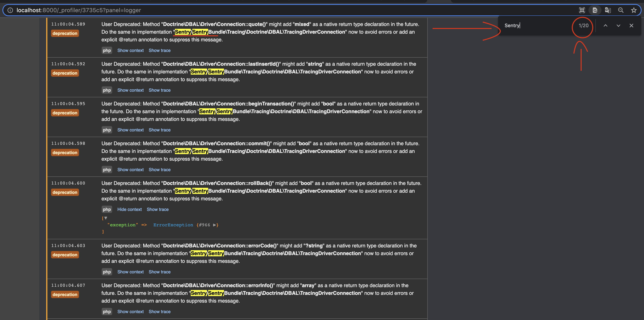Image resolution: width=644 pixels, height=320 pixels.
Task: Go to previous find match with up arrow
Action: pos(605,26)
